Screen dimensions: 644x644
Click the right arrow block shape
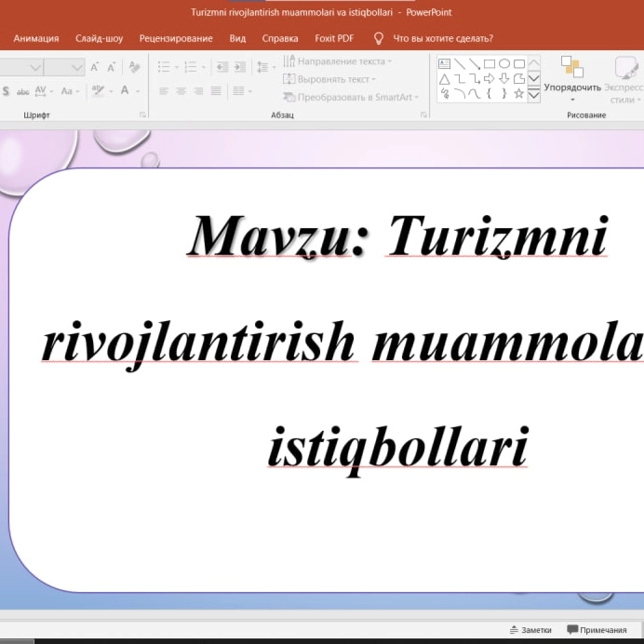(490, 79)
